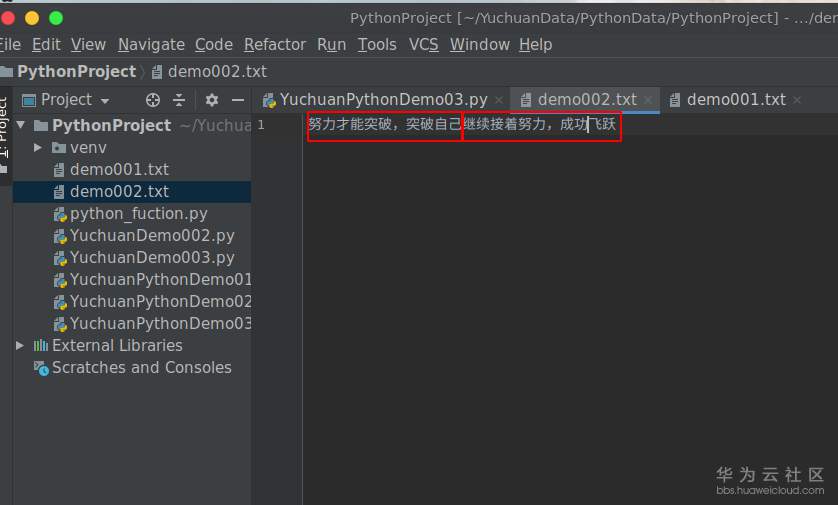The width and height of the screenshot is (838, 505).
Task: Hide the Project panel with minus icon
Action: pyautogui.click(x=238, y=100)
